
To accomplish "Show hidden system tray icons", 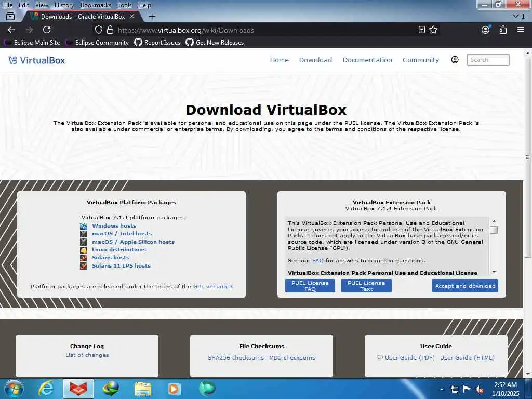I will [442, 390].
